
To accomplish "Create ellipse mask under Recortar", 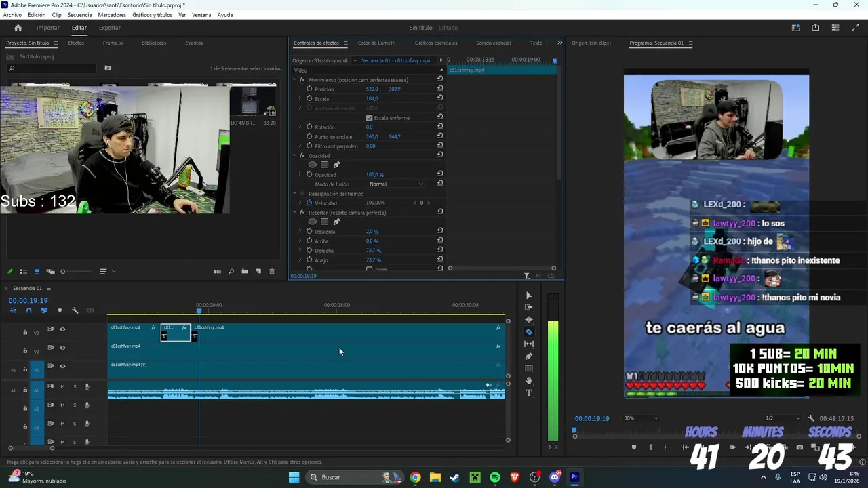I will click(313, 222).
